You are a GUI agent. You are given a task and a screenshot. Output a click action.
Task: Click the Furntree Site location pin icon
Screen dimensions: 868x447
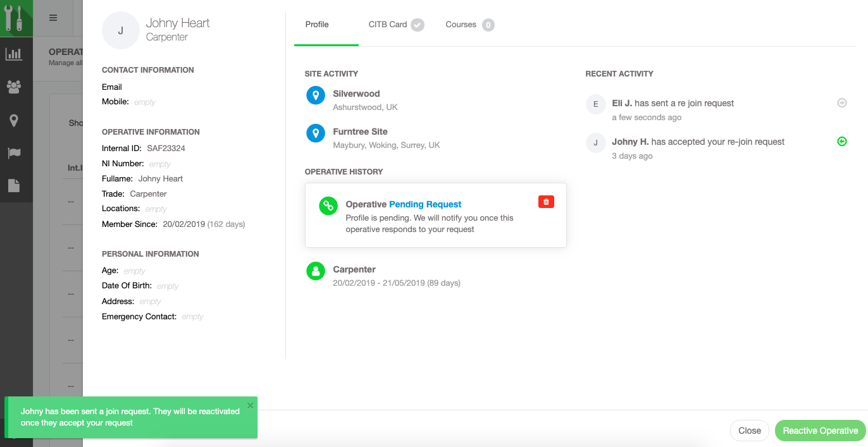(x=315, y=133)
